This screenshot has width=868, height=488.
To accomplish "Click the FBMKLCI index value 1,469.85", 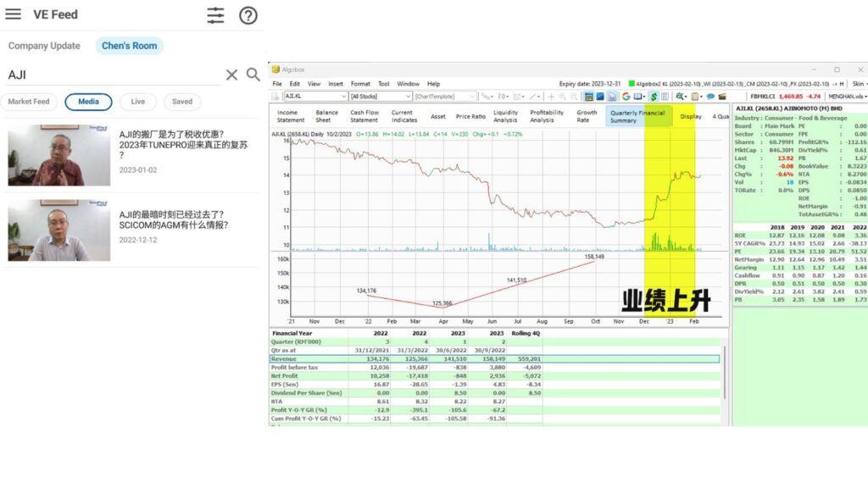I will point(791,97).
